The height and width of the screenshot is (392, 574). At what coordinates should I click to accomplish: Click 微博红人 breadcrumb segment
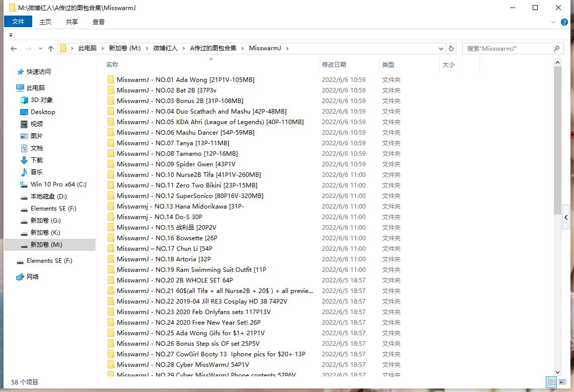(165, 48)
